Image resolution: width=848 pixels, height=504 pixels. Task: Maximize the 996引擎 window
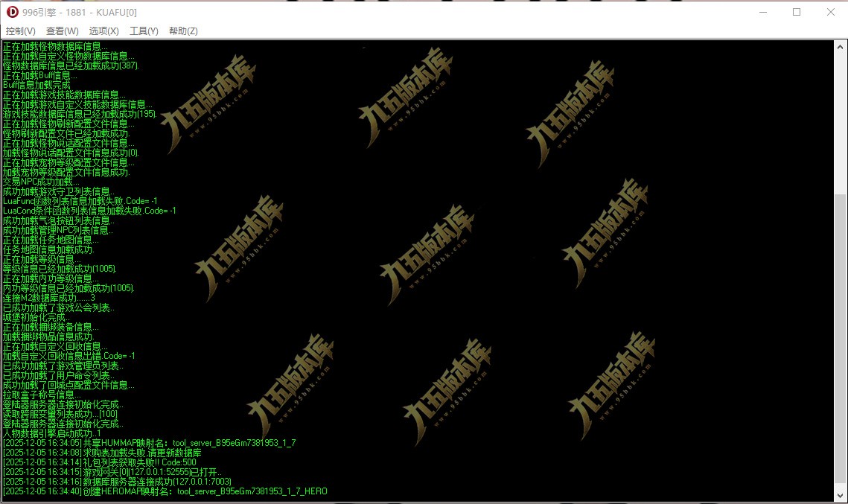(x=797, y=12)
